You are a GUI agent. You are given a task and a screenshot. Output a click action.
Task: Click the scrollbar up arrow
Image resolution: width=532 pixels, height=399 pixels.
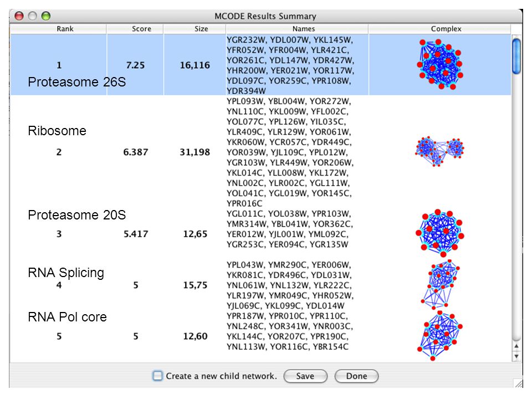tap(516, 346)
